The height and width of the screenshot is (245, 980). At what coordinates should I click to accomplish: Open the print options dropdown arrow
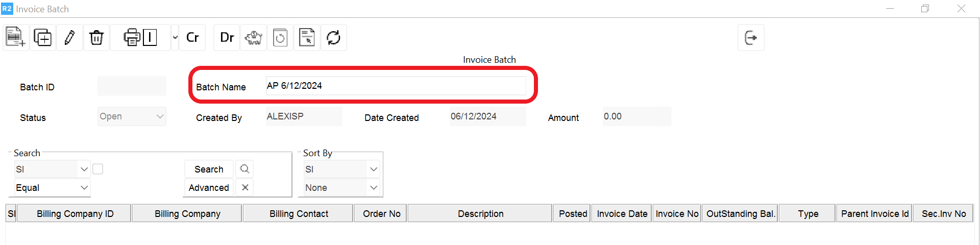175,37
